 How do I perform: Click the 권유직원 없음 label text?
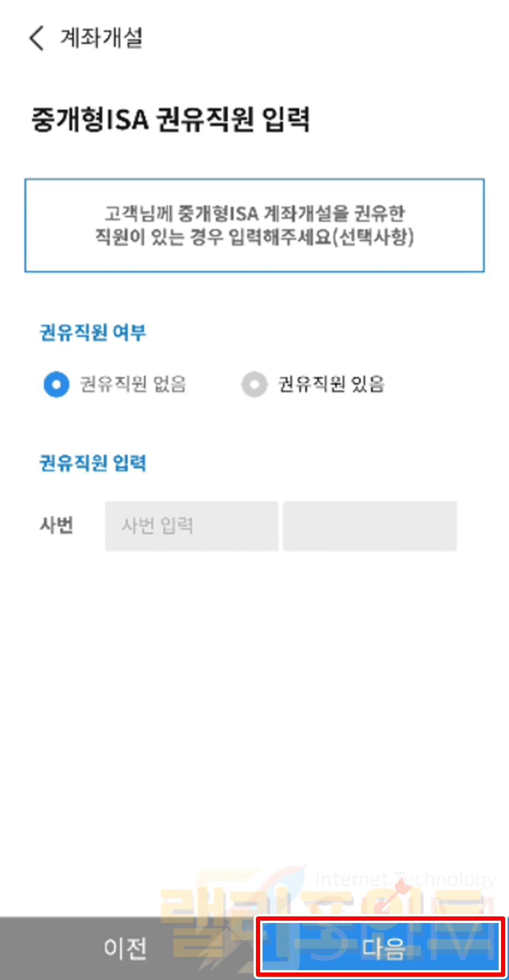[133, 384]
